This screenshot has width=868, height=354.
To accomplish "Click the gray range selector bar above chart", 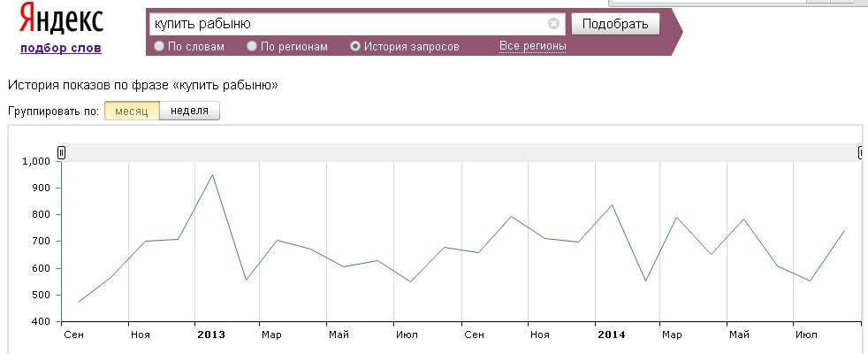I will point(460,153).
